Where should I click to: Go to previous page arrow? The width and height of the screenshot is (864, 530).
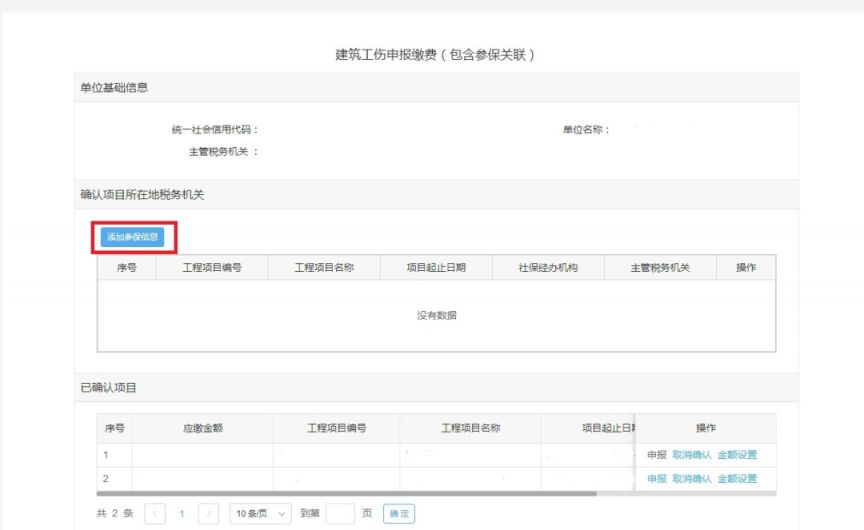coord(155,513)
